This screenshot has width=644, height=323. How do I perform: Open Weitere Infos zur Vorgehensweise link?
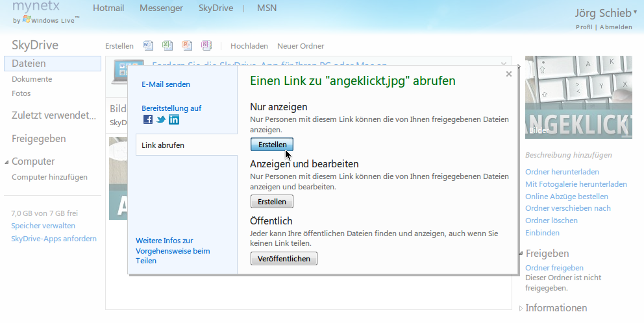(173, 251)
